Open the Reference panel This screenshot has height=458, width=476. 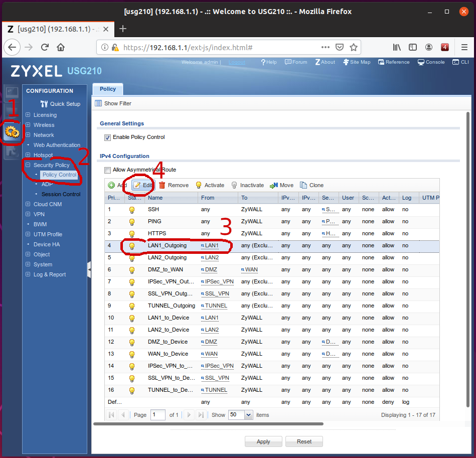pos(394,62)
